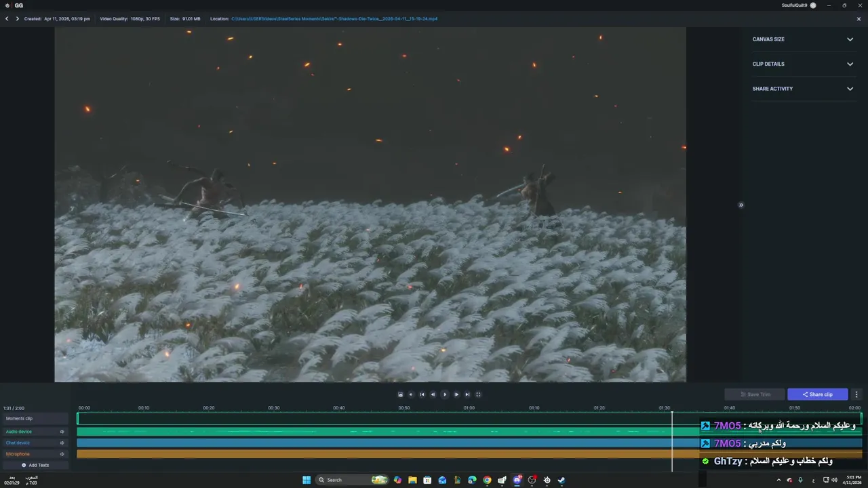Click the Video Quality 1080p, 30 FPS text
Screen dimensions: 868x488
coord(130,19)
